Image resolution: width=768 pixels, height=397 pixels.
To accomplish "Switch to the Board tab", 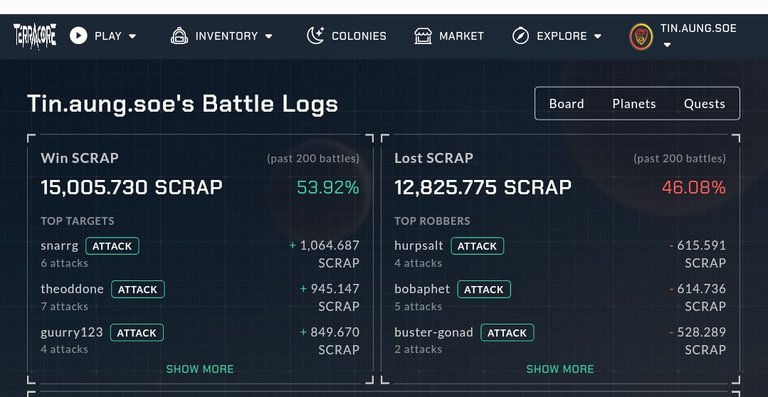I will click(566, 104).
